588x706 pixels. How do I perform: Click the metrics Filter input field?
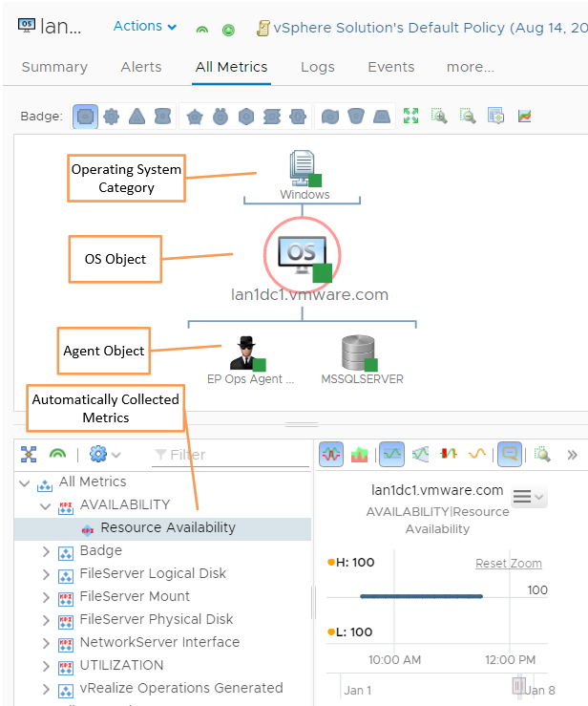pyautogui.click(x=231, y=455)
